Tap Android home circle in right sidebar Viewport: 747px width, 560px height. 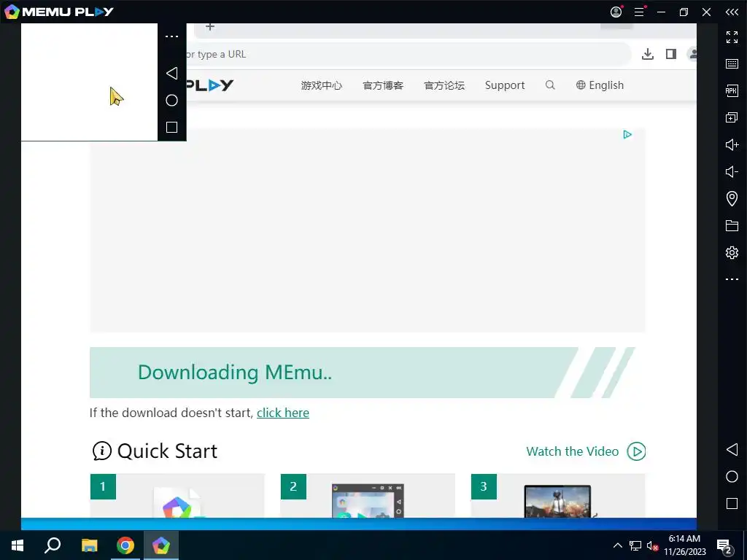point(732,477)
